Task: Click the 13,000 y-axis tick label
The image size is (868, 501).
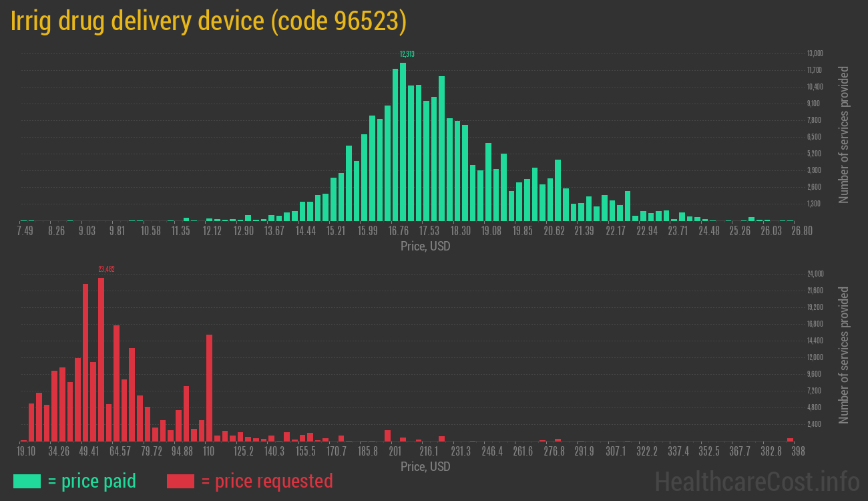Action: click(815, 53)
